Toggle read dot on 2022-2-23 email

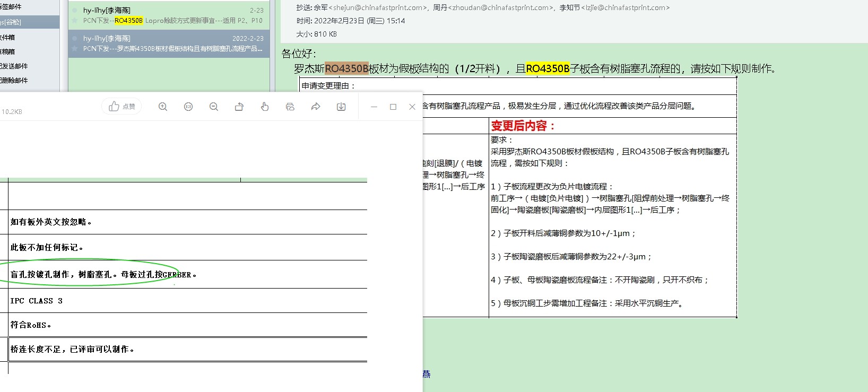(75, 38)
